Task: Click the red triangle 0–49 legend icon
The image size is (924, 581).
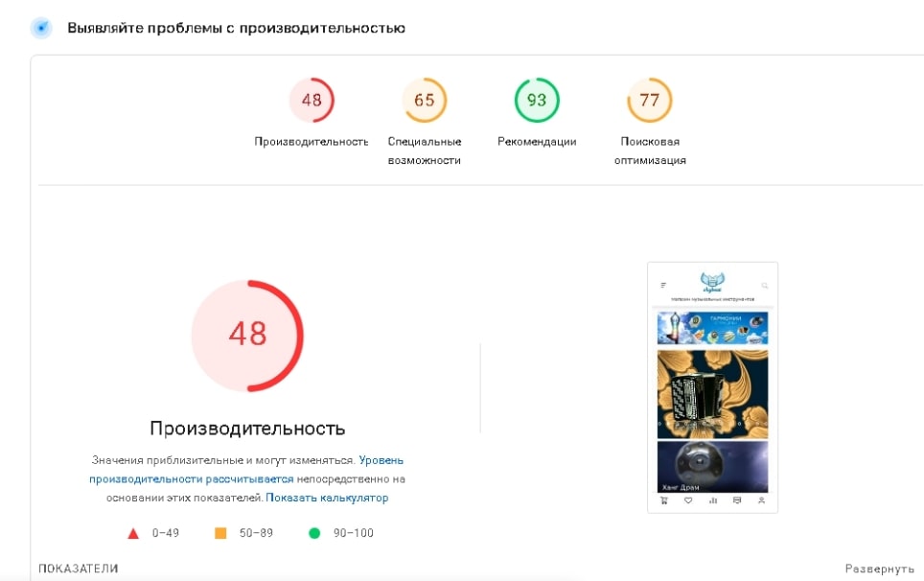Action: [x=133, y=533]
